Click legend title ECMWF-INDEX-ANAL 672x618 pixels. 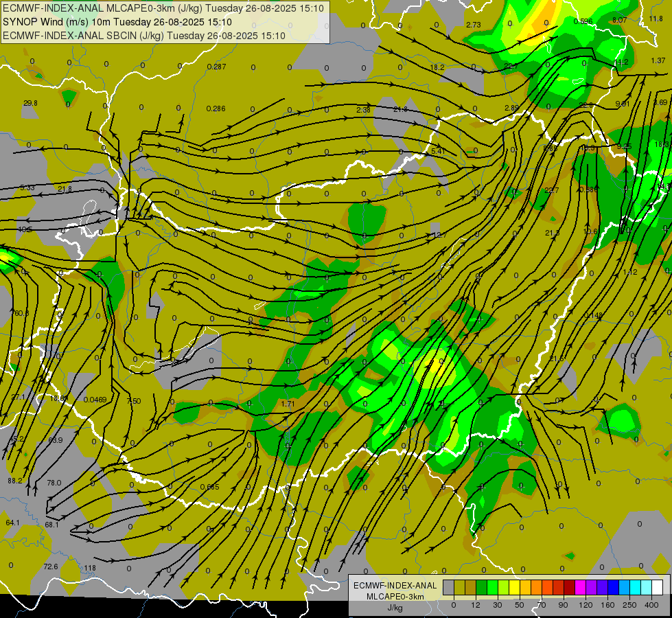pos(395,586)
